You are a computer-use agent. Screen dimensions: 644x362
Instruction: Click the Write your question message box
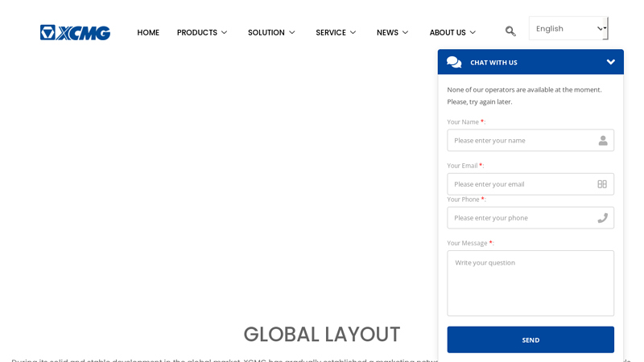(530, 283)
